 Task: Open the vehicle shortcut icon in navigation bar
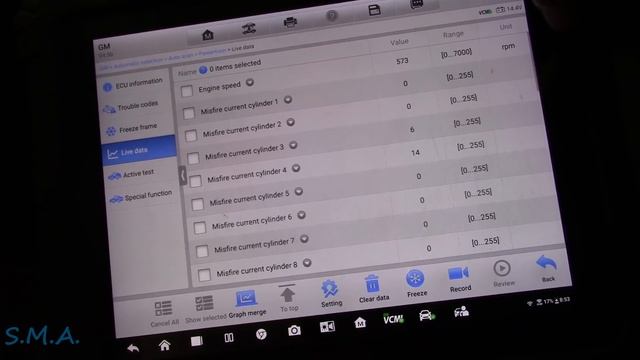427,316
